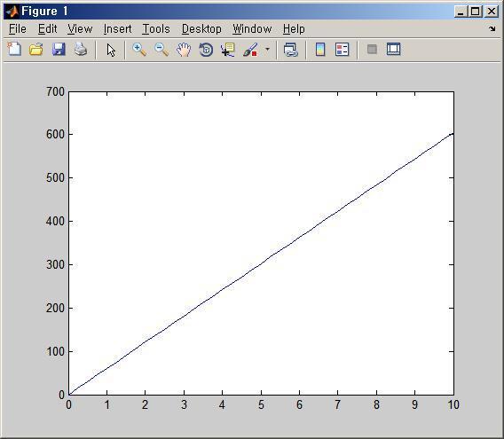Click the Hide Plot Tools icon
This screenshot has height=439, width=504.
tap(372, 49)
